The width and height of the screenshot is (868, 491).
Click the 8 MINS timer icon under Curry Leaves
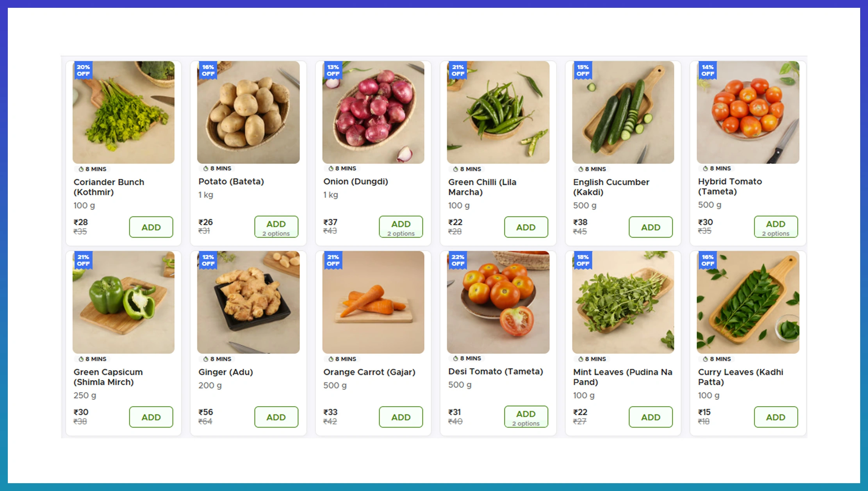point(705,359)
